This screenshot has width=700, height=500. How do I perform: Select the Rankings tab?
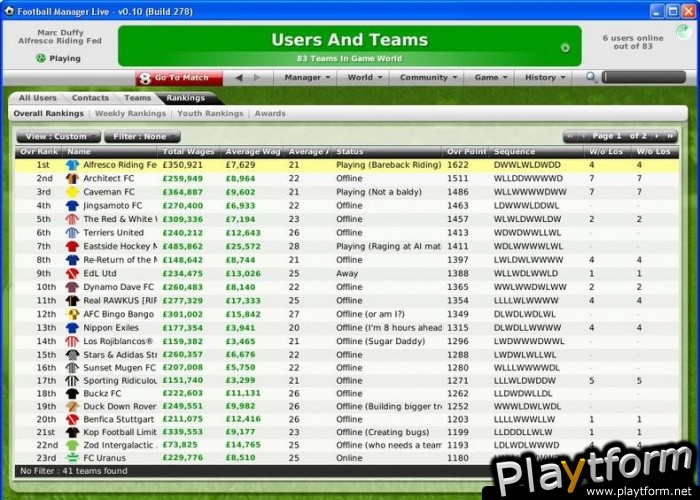pos(186,98)
